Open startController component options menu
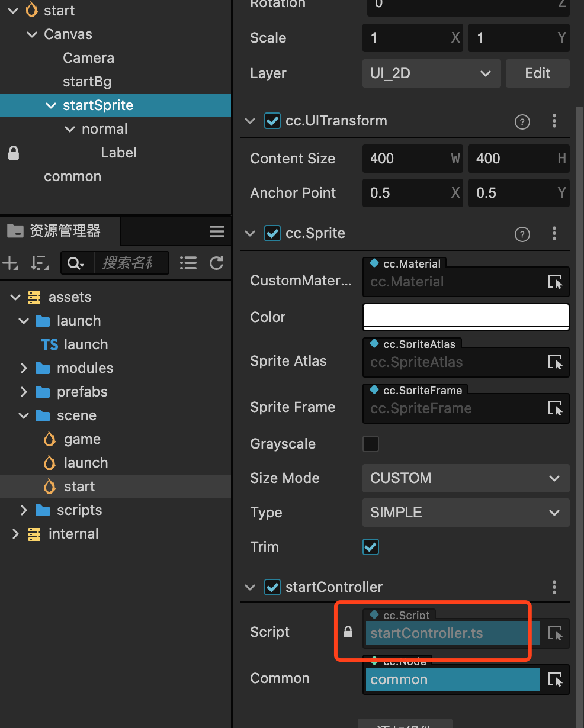The height and width of the screenshot is (728, 584). click(x=554, y=587)
